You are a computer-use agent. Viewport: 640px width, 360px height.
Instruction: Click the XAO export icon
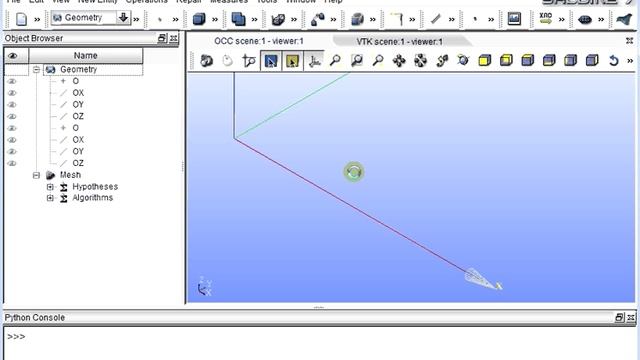(545, 19)
